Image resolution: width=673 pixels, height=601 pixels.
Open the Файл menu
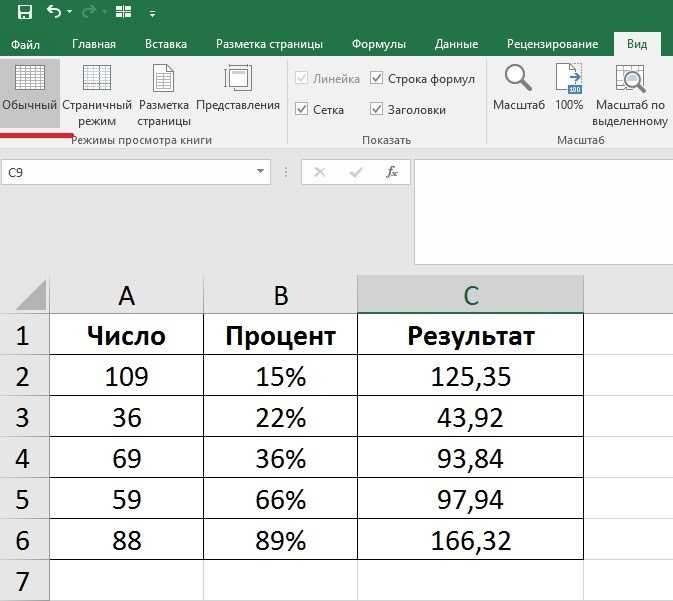tap(25, 44)
